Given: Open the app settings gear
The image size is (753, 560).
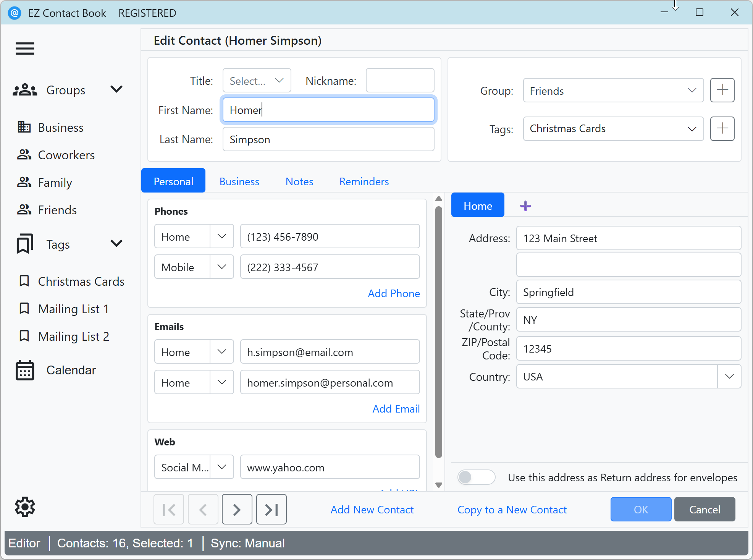Looking at the screenshot, I should coord(25,507).
